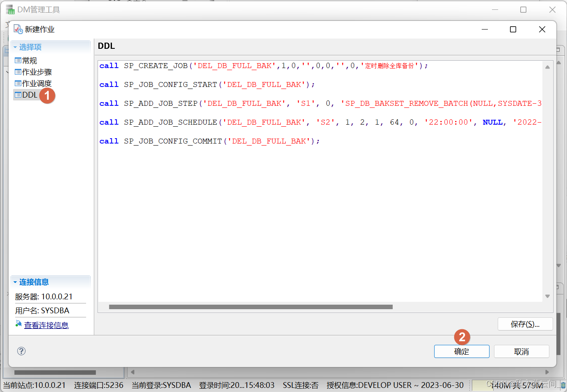
Task: Click the 作业步骤 page icon
Action: pyautogui.click(x=18, y=72)
